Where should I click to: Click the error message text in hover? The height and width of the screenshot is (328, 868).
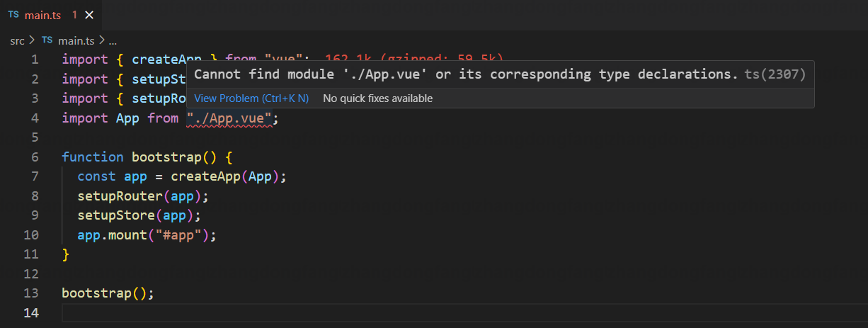(x=467, y=74)
